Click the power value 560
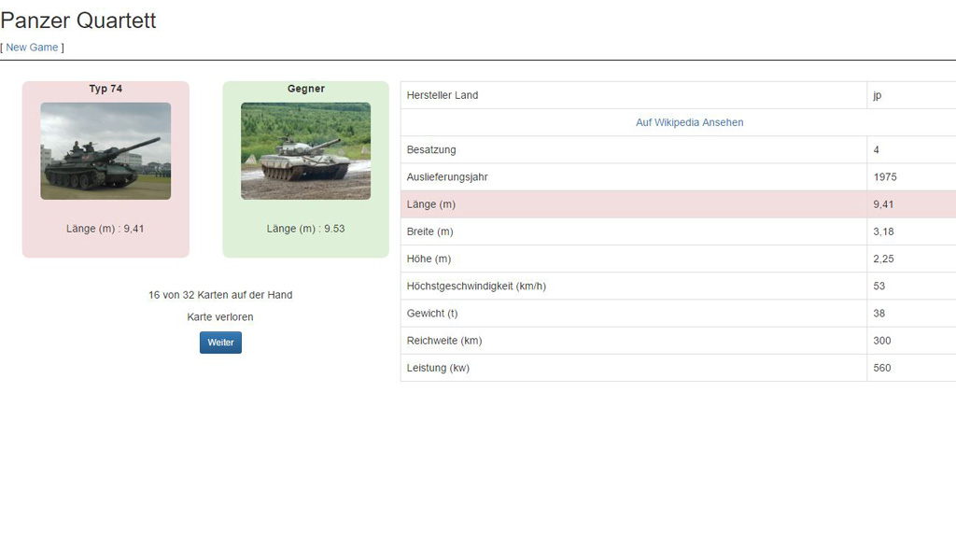 (x=882, y=368)
